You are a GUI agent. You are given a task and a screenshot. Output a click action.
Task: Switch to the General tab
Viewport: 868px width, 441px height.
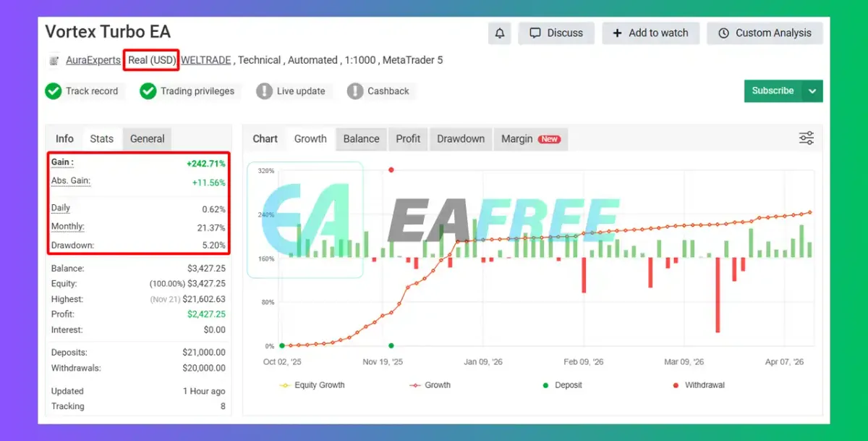[147, 139]
